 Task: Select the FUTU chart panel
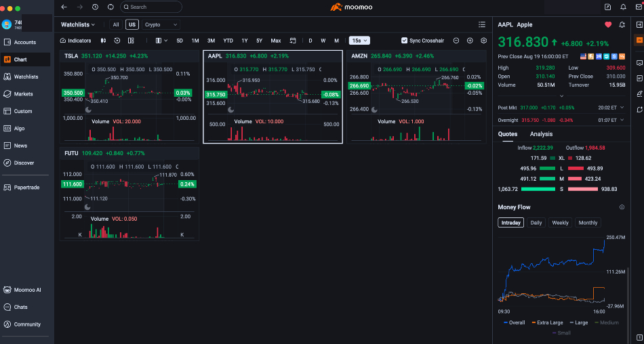click(129, 194)
